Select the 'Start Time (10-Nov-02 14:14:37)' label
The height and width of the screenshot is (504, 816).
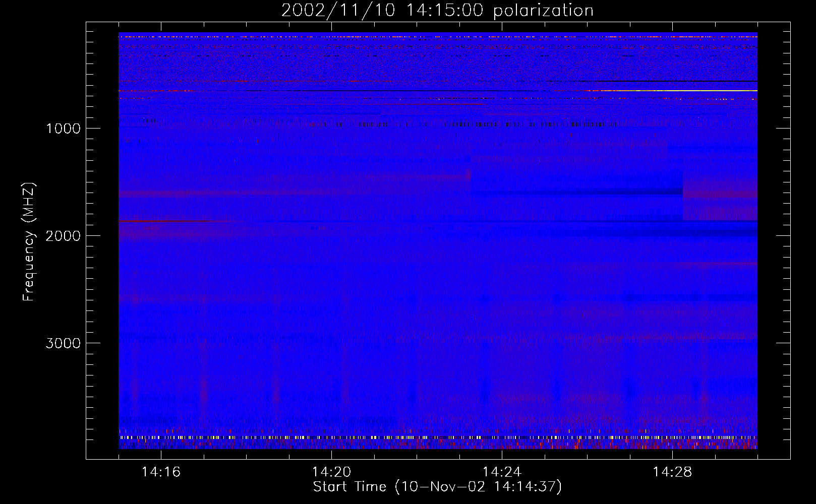point(437,487)
